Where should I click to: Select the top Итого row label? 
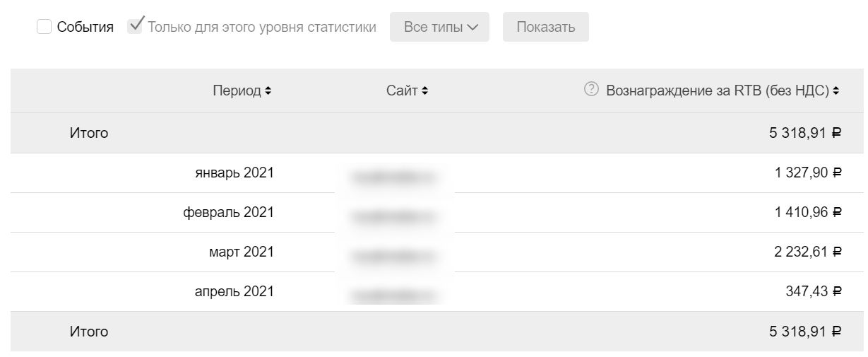[x=88, y=132]
